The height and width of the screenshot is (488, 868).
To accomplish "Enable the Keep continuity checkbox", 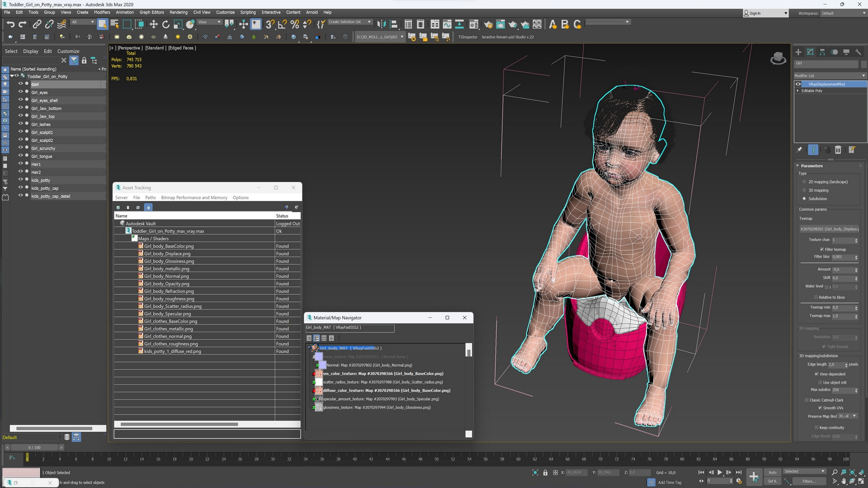I will pyautogui.click(x=816, y=427).
